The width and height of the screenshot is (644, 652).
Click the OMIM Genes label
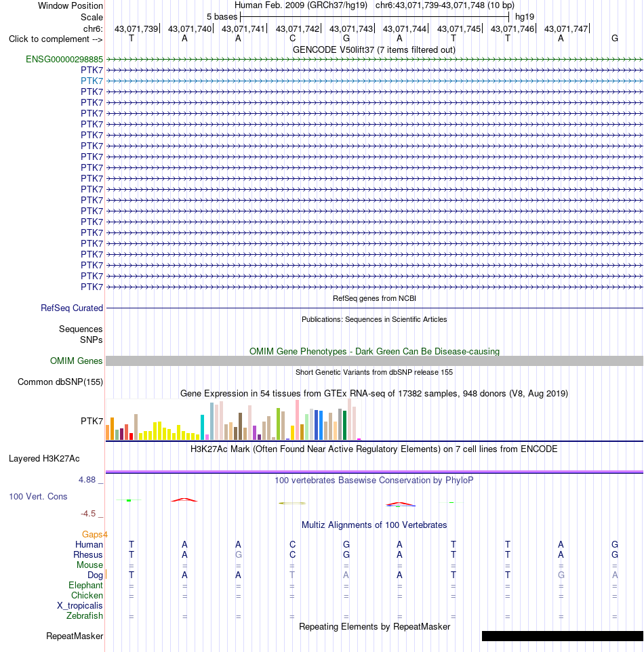pyautogui.click(x=76, y=361)
